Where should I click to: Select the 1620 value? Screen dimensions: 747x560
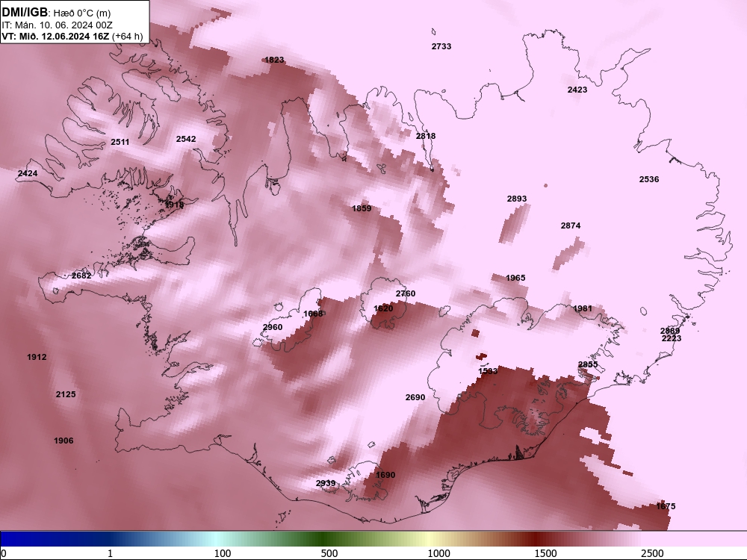point(383,308)
